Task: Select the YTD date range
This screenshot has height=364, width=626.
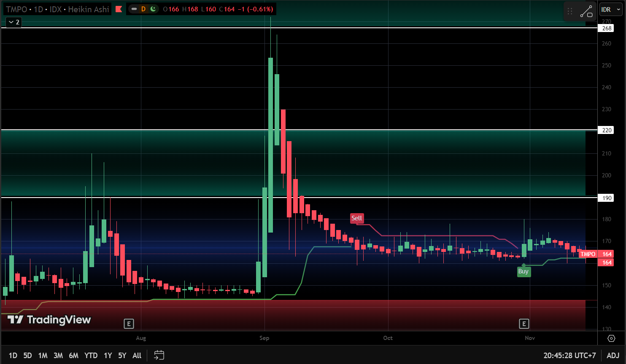Action: tap(91, 356)
